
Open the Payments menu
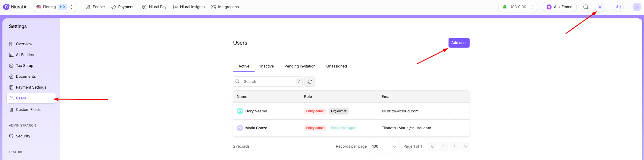(123, 7)
